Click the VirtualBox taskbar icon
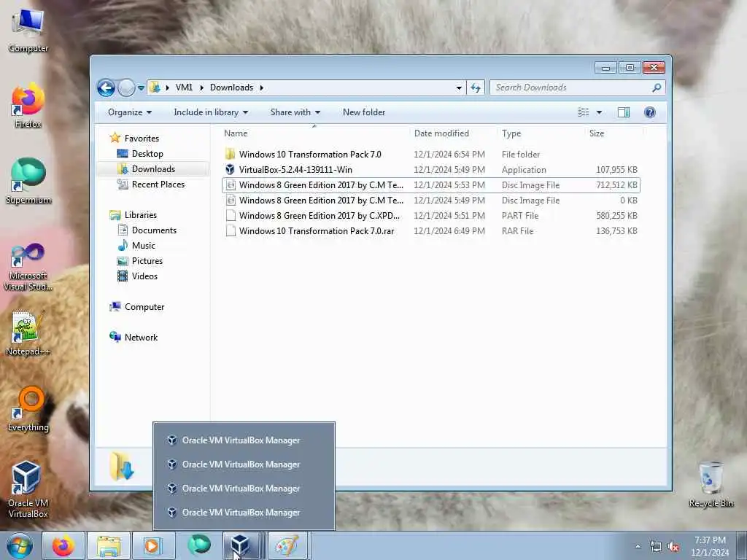The width and height of the screenshot is (747, 560). (x=241, y=545)
